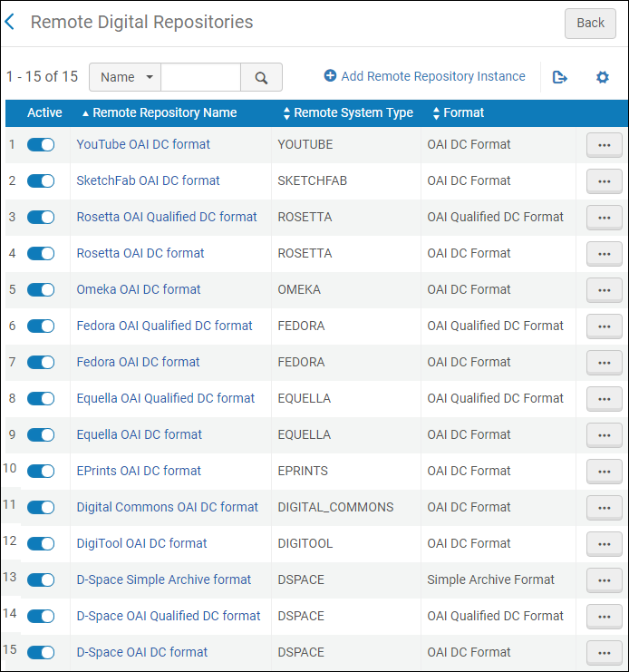
Task: Open the Name search field dropdown
Action: (125, 78)
